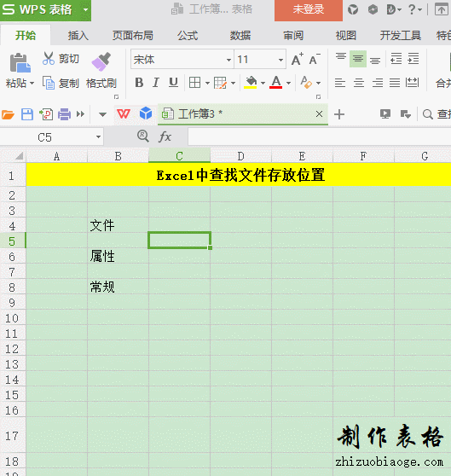
Task: Expand the Name Box C5 dropdown
Action: coord(98,137)
